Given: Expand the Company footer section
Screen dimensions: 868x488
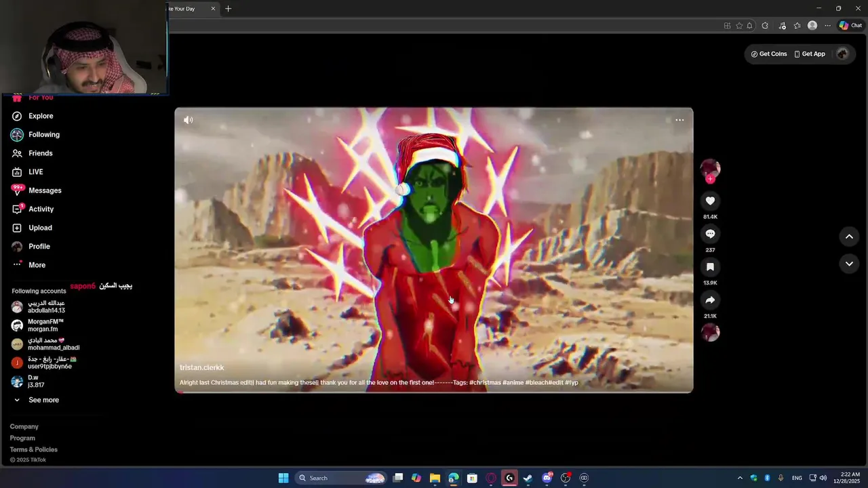Looking at the screenshot, I should [24, 427].
